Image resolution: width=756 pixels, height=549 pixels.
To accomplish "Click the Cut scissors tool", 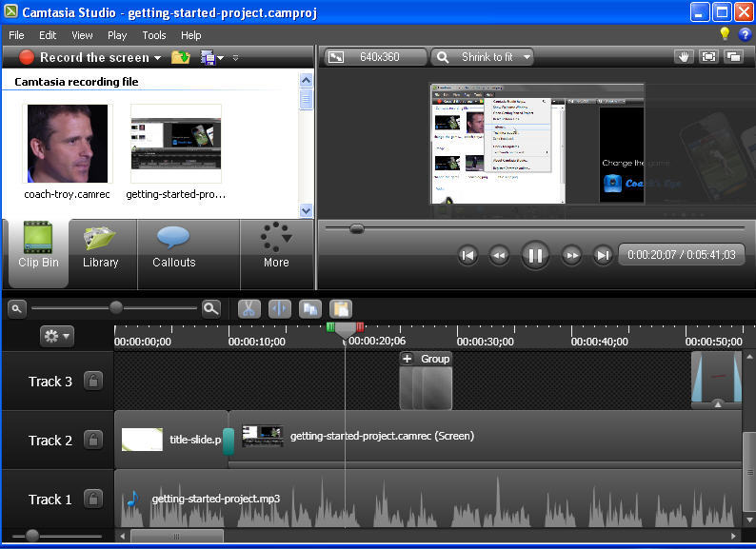I will 249,309.
